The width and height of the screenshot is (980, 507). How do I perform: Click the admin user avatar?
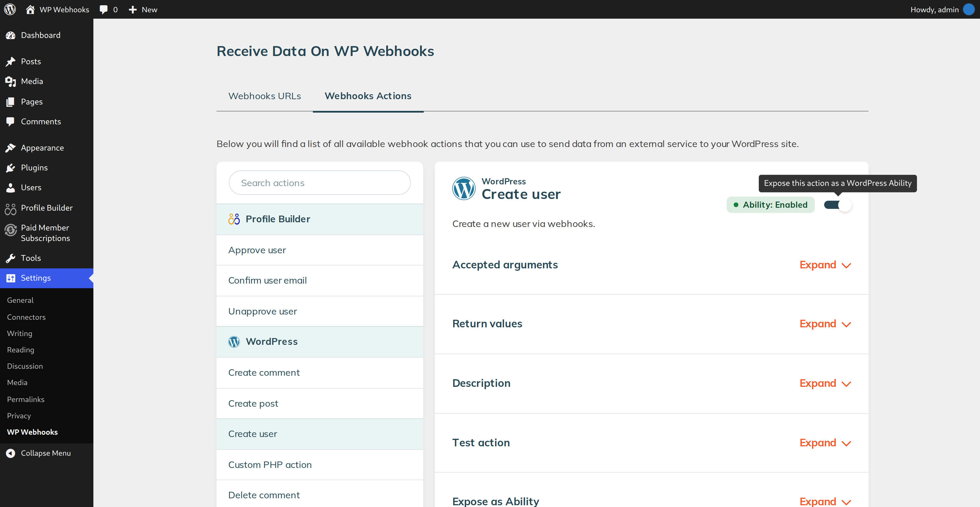click(x=969, y=10)
